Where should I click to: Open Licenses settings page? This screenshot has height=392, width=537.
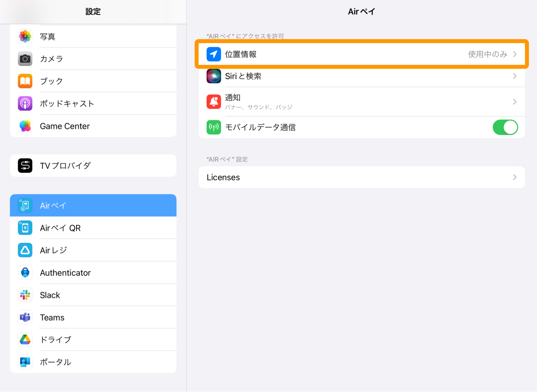click(x=361, y=178)
